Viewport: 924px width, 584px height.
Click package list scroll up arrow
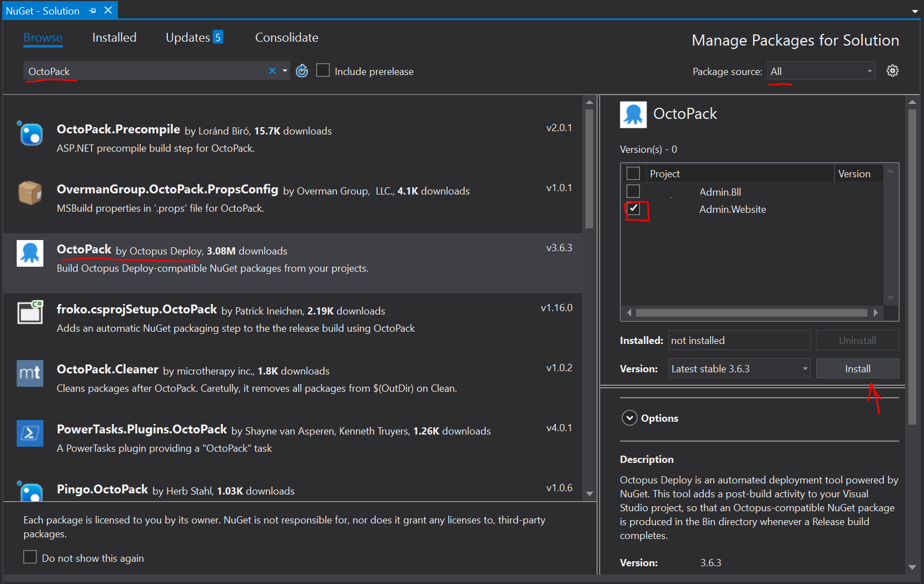[589, 102]
